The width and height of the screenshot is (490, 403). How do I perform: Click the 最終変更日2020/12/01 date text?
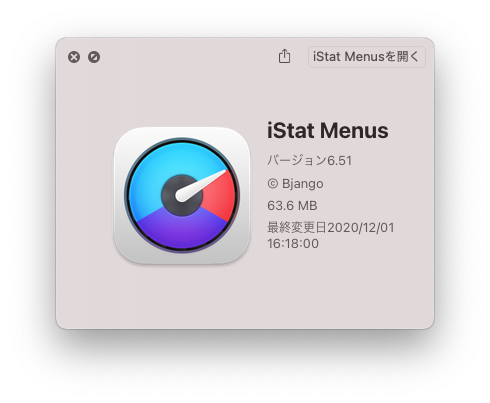click(331, 228)
